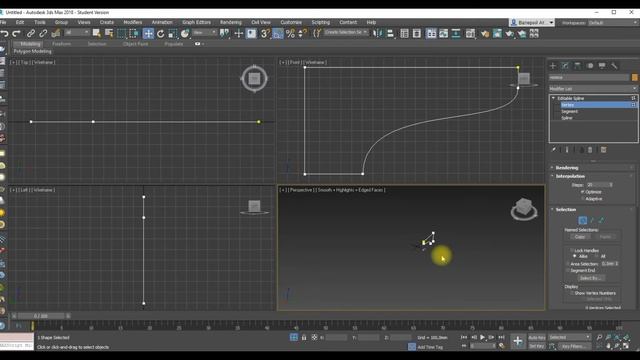Click the Play Animation button

click(x=482, y=338)
